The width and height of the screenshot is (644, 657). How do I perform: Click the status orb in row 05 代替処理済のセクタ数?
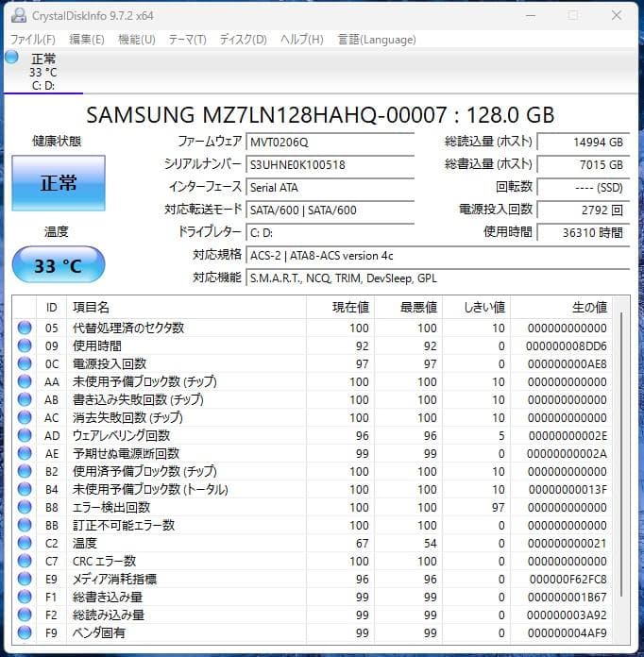pos(25,328)
